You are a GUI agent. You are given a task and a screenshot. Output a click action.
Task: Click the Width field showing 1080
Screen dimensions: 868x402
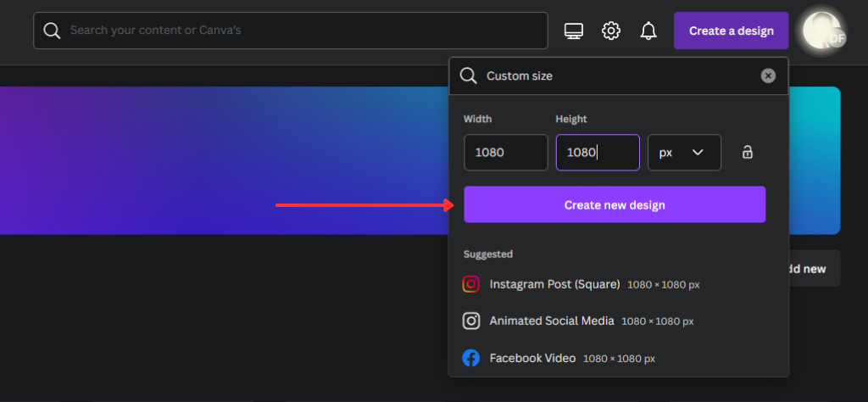tap(506, 153)
